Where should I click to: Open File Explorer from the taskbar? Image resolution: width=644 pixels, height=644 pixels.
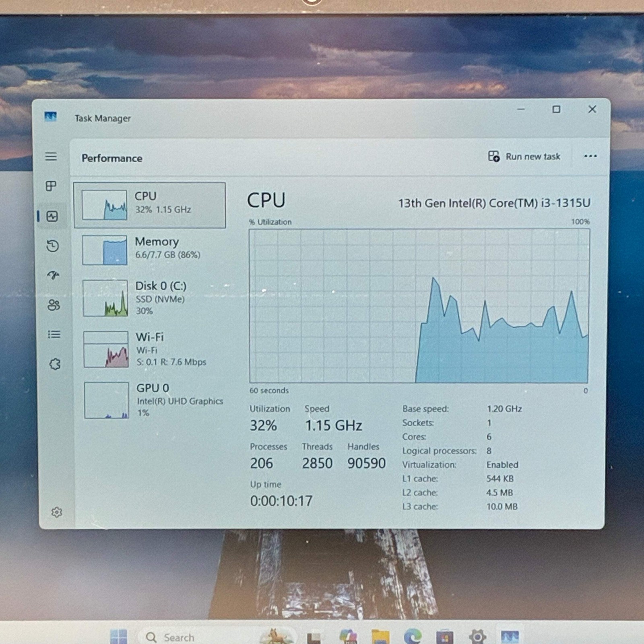[x=380, y=637]
